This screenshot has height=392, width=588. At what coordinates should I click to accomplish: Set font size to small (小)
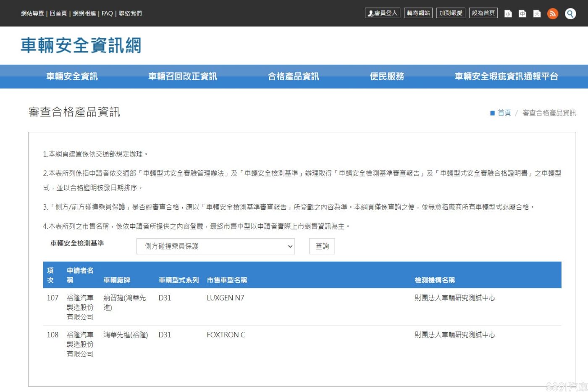(x=508, y=13)
